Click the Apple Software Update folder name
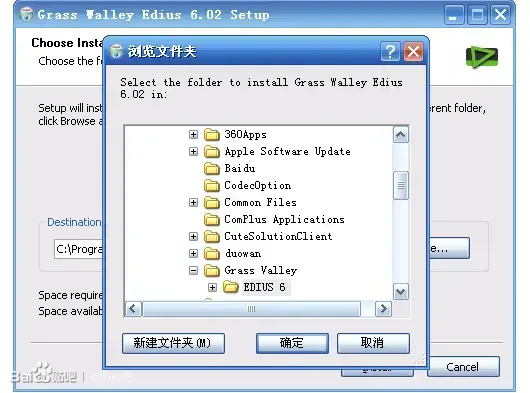The height and width of the screenshot is (393, 530). click(x=287, y=151)
